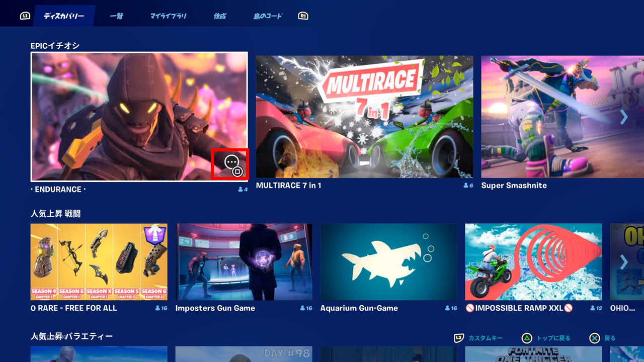Switch to the ディスカバリー tab
This screenshot has height=362, width=644.
point(63,16)
